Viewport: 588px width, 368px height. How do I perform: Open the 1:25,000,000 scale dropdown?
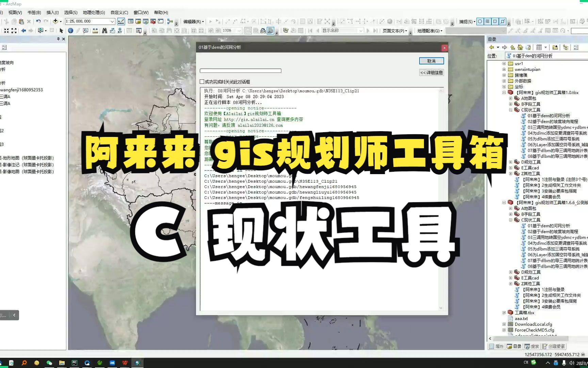click(x=113, y=21)
